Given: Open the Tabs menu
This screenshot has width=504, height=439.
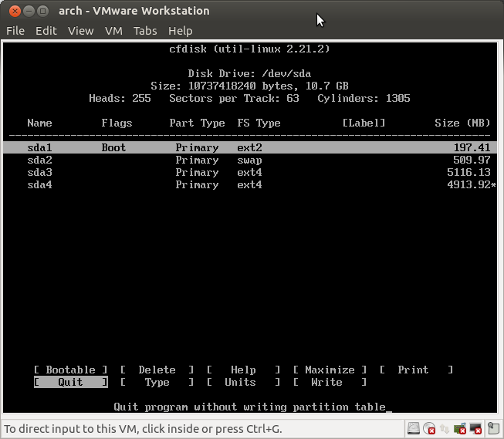Looking at the screenshot, I should (145, 31).
